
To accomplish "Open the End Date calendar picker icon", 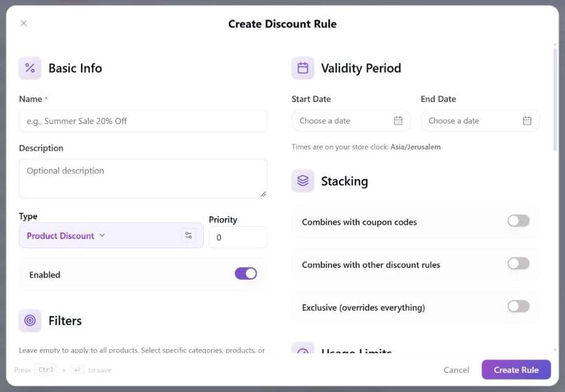I will (527, 121).
